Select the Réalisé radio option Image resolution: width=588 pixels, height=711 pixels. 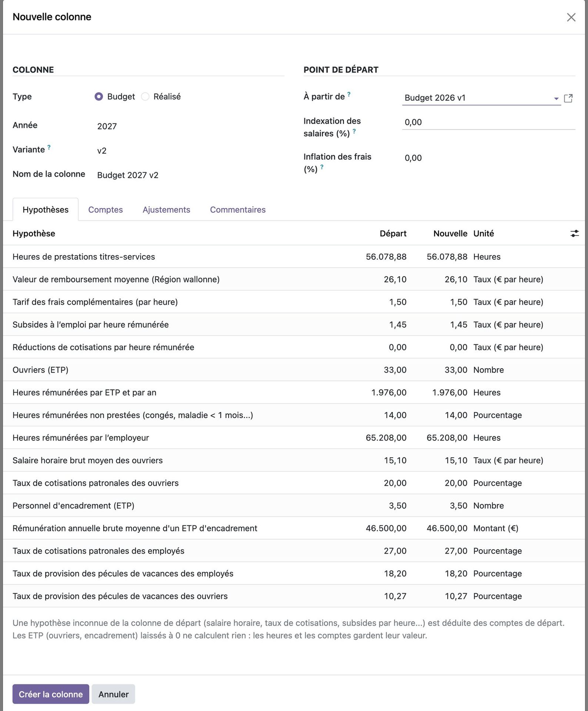tap(145, 97)
